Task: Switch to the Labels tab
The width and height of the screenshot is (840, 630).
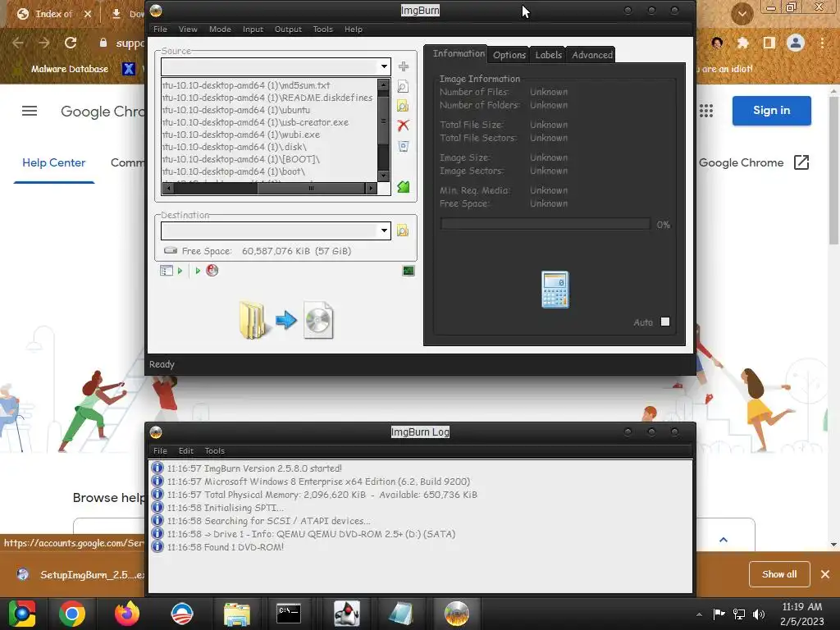Action: (549, 55)
